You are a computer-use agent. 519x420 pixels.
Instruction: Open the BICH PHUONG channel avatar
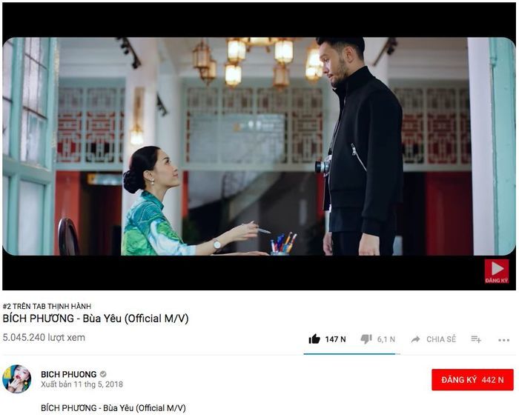click(x=17, y=379)
